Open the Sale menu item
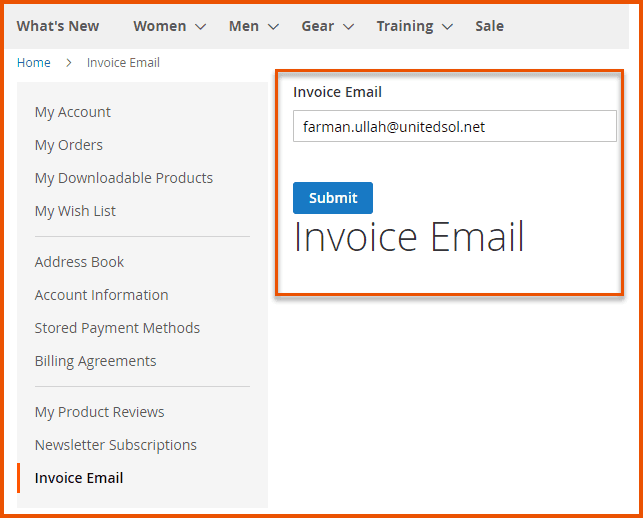Screen dimensions: 643x518 pos(489,26)
